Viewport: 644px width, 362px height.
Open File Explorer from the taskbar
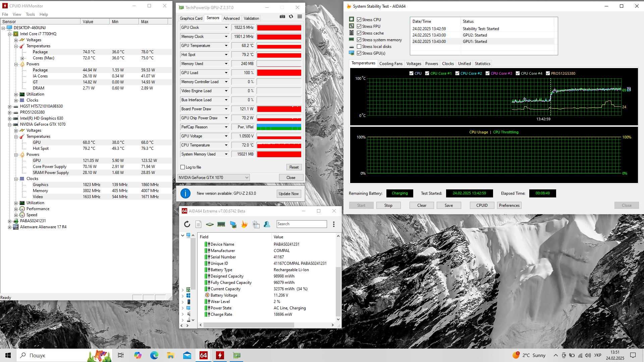pos(170,355)
